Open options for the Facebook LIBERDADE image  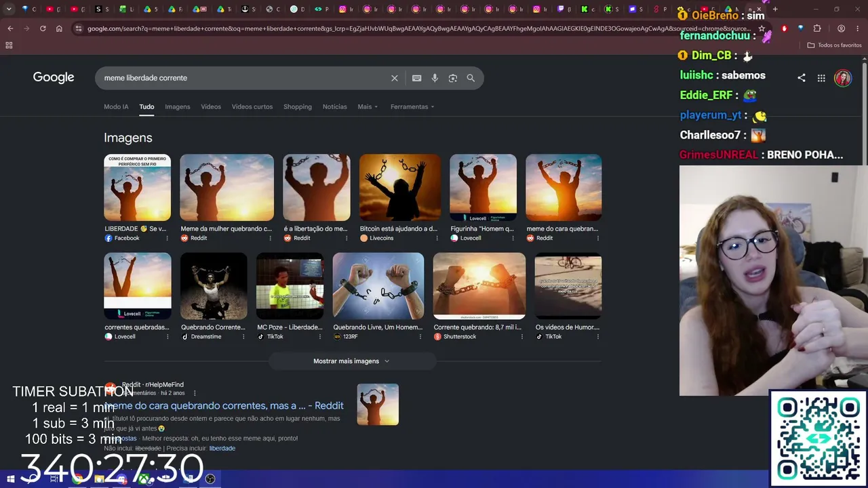(x=167, y=238)
